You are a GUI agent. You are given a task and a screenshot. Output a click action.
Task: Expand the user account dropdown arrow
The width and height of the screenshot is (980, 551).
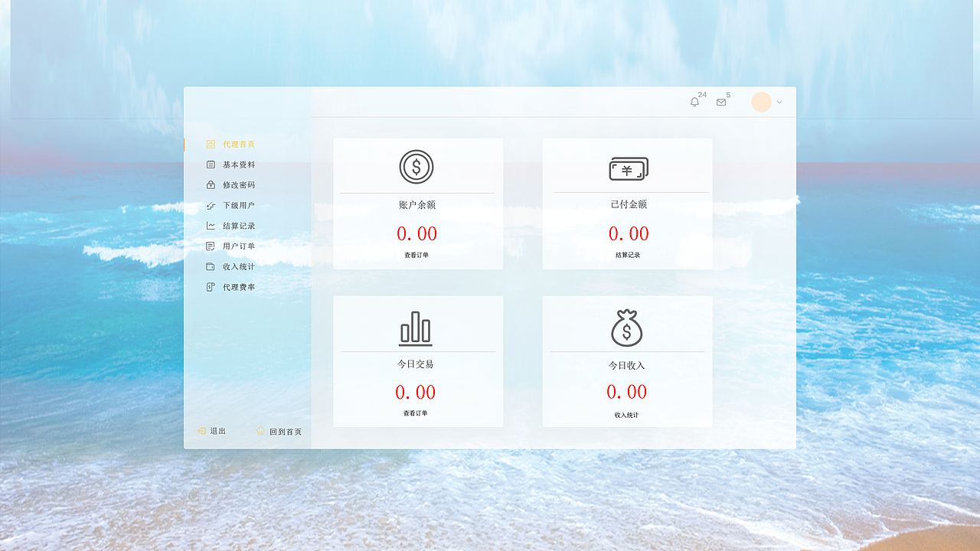point(779,102)
